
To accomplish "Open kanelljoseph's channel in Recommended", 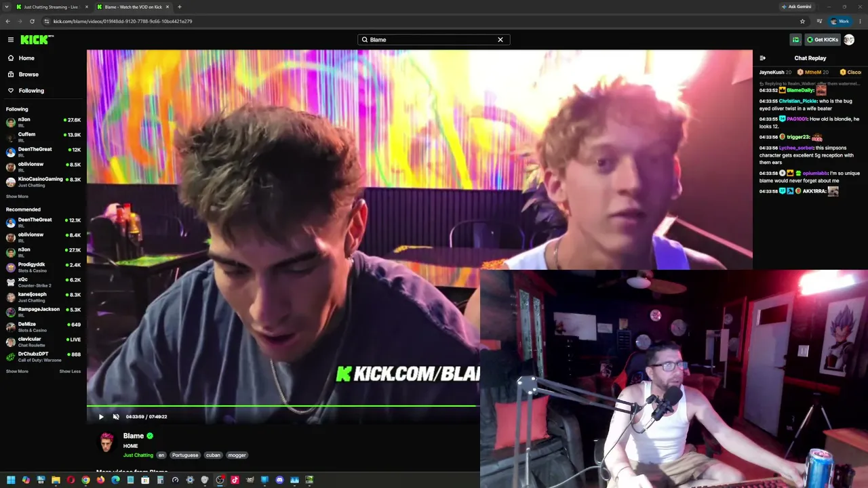I will (x=43, y=297).
